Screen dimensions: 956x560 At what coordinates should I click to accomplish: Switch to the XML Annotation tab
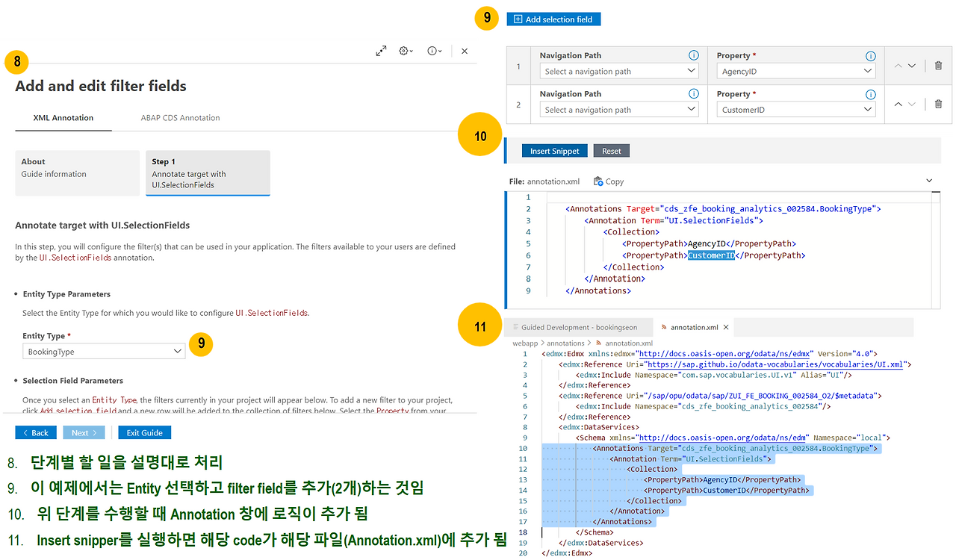tap(63, 118)
